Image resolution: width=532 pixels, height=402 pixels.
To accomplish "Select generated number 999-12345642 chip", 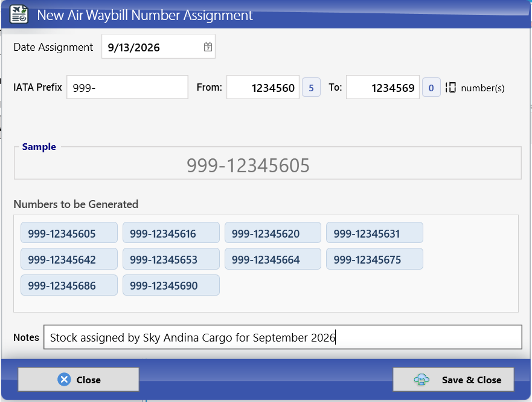I will click(x=69, y=259).
